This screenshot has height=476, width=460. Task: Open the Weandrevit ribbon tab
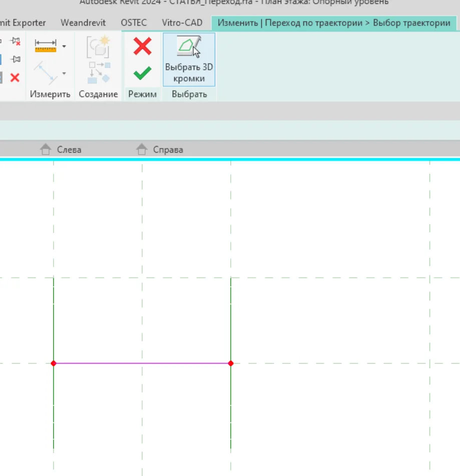(x=83, y=23)
